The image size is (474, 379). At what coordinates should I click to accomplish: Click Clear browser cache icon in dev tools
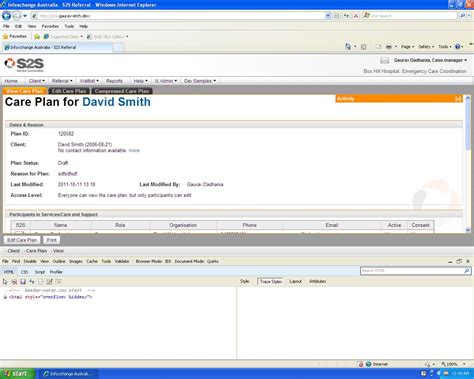click(x=14, y=282)
